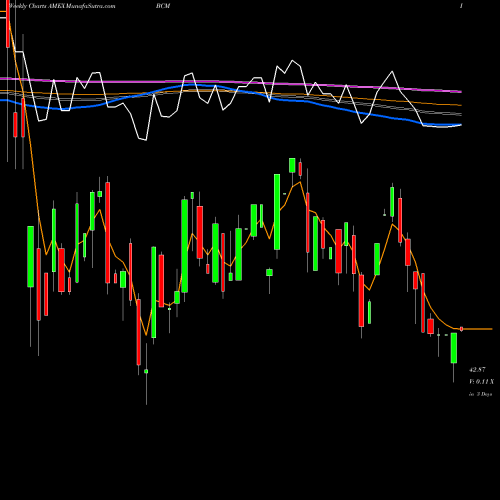Click the '42.87' price value
Image resolution: width=500 pixels, height=500 pixels.
[477, 370]
